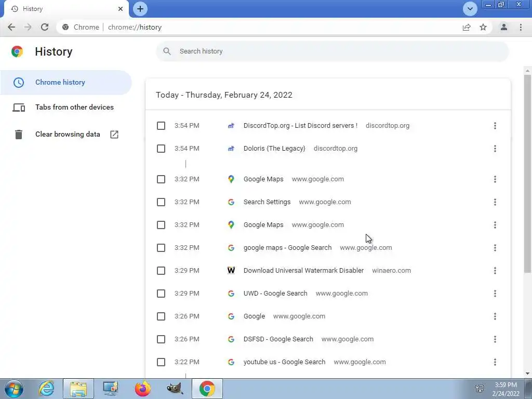This screenshot has height=399, width=532.
Task: Open actions menu for Download Universal Watermark Disabler
Action: [495, 271]
